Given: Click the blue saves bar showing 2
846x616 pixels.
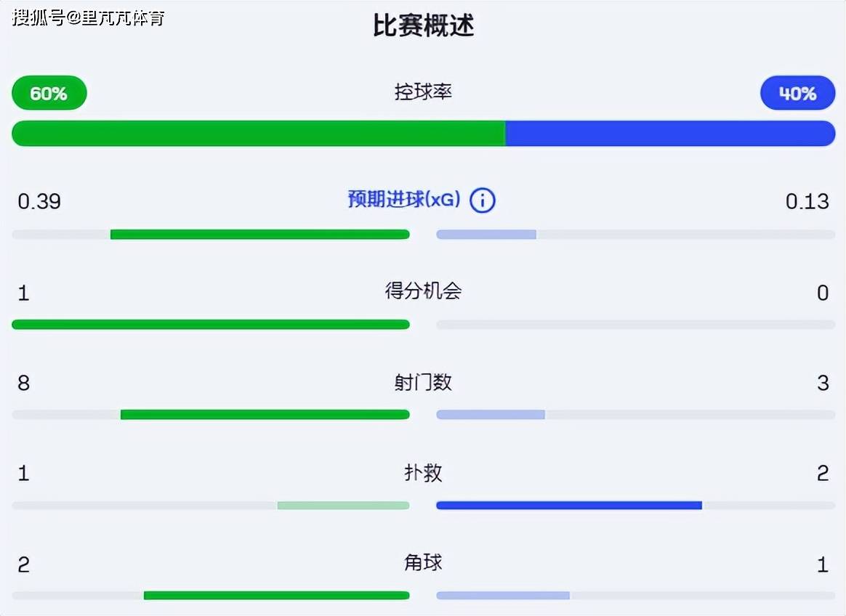Looking at the screenshot, I should (x=567, y=504).
